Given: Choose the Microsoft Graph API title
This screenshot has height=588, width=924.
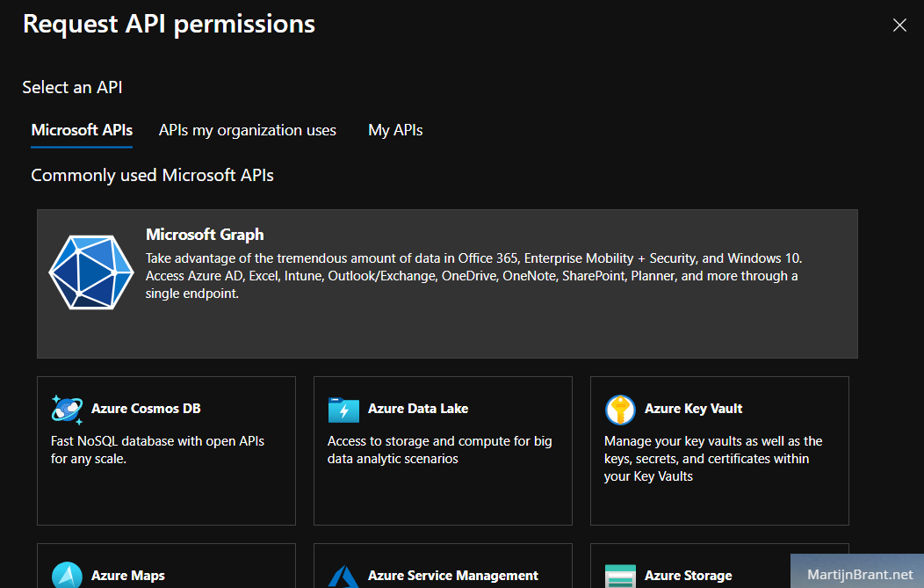Looking at the screenshot, I should pos(205,234).
